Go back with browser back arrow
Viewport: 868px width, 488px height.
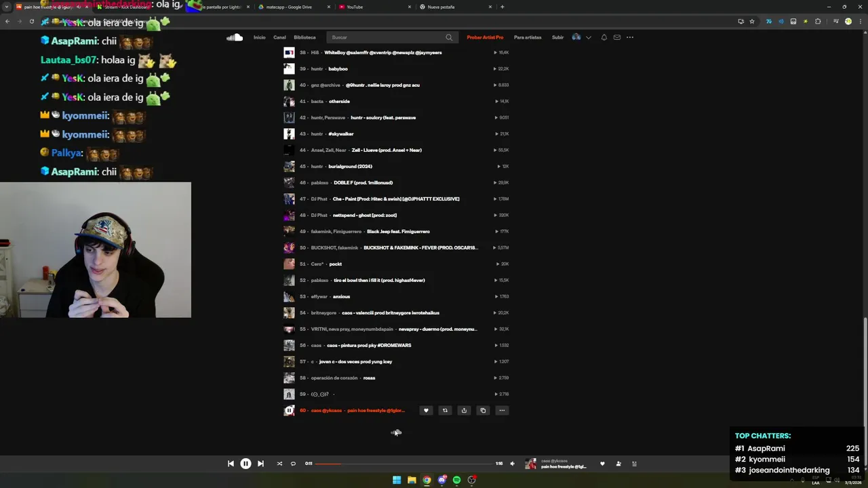tap(7, 22)
